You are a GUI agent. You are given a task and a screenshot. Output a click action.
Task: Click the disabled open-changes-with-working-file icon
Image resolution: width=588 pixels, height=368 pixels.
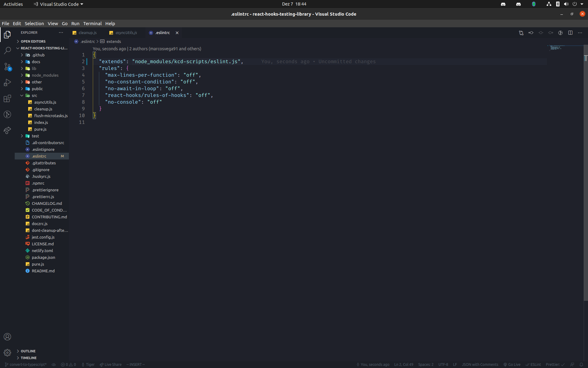541,33
